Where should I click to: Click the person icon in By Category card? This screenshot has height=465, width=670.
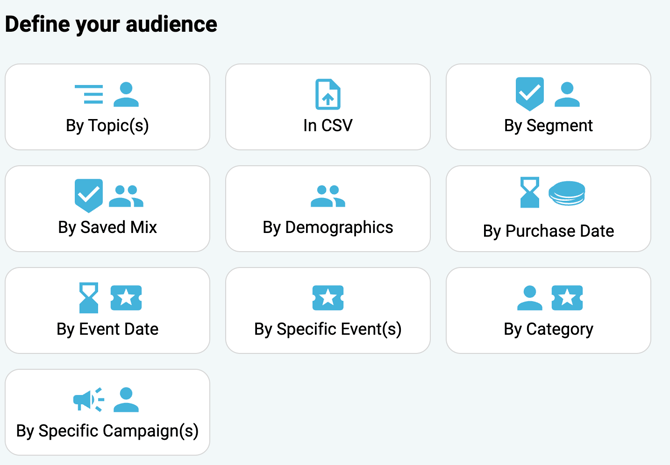point(530,297)
